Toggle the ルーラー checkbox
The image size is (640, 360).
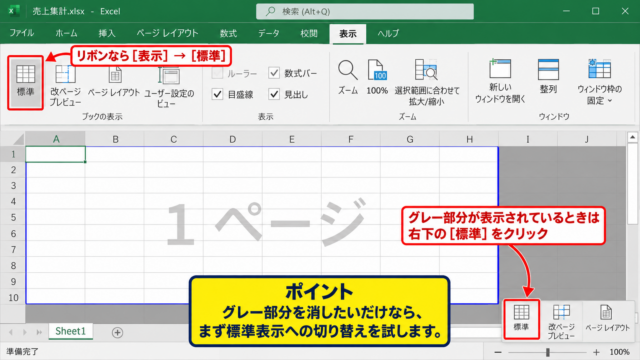(217, 73)
